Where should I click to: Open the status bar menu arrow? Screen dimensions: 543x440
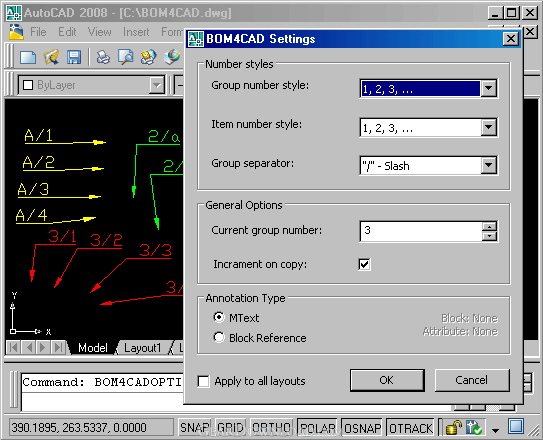tap(495, 430)
